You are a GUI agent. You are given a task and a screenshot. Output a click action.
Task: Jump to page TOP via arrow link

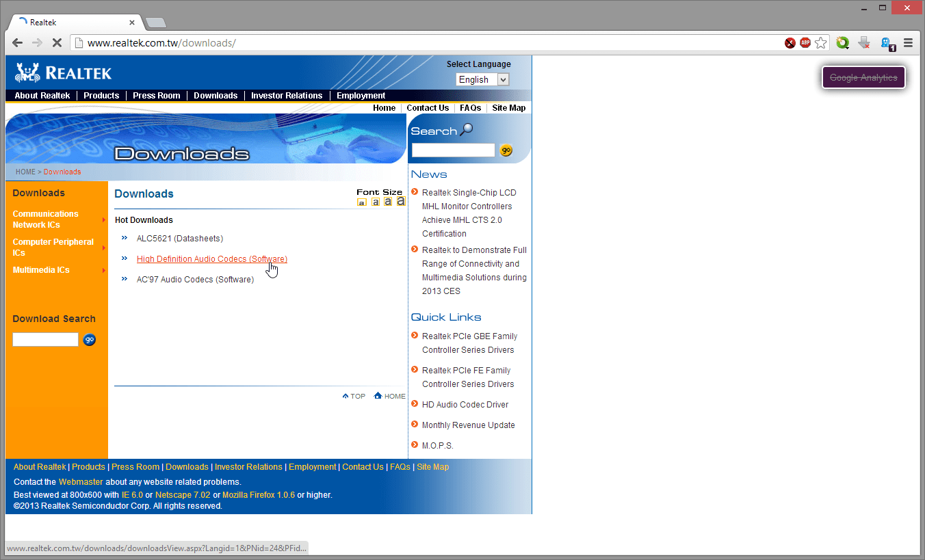pyautogui.click(x=354, y=397)
